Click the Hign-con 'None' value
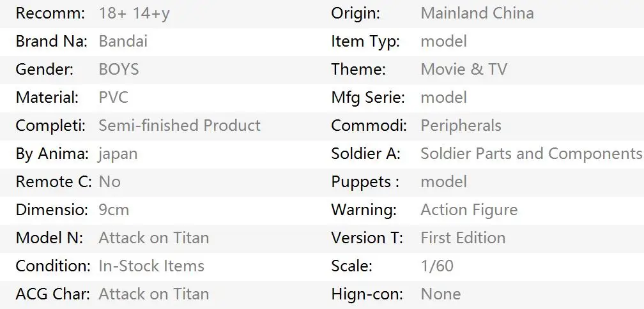The width and height of the screenshot is (644, 309). pyautogui.click(x=440, y=294)
